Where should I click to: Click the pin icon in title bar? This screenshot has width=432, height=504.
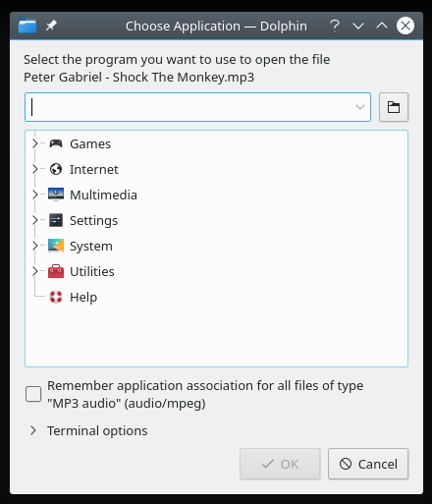click(51, 26)
